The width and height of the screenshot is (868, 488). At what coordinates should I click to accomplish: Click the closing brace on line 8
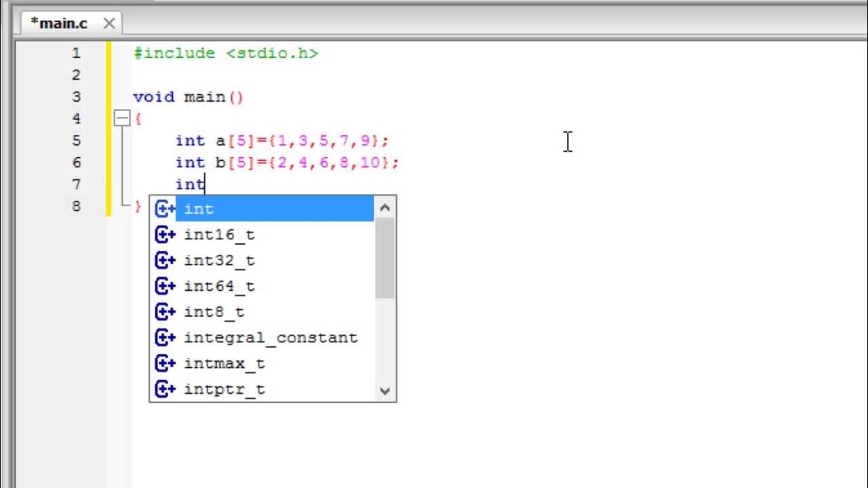point(138,206)
